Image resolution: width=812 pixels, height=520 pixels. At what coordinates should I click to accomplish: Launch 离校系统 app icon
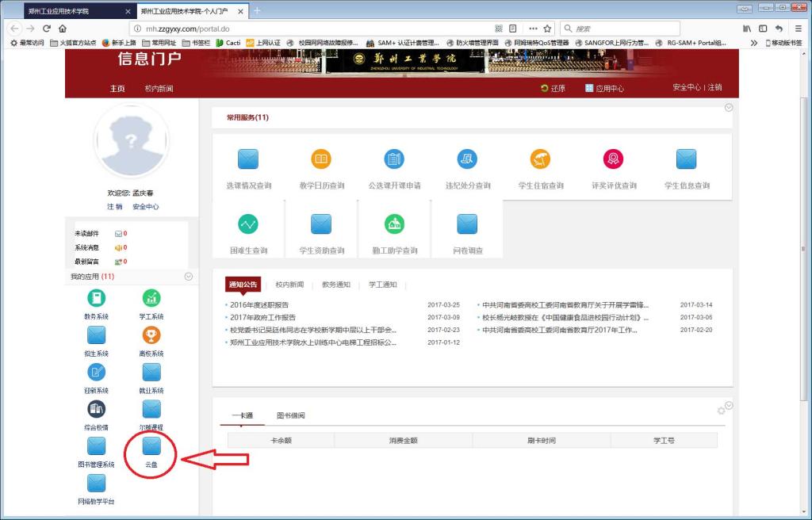coord(151,335)
